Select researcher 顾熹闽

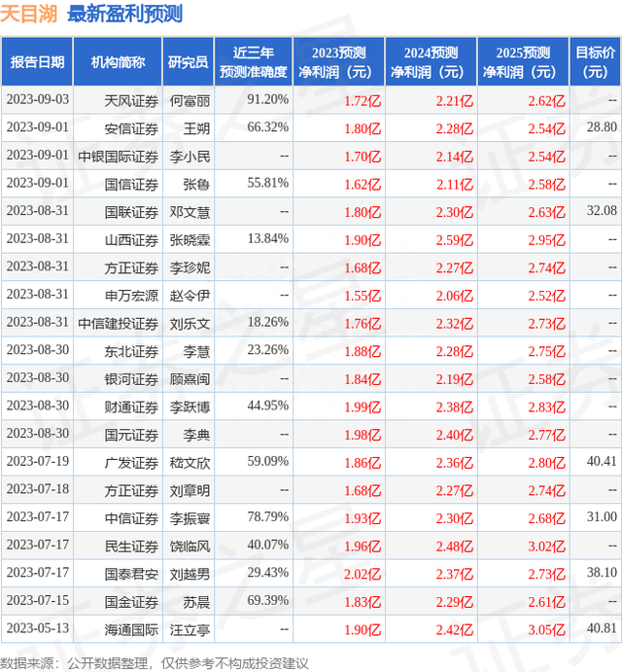pos(190,379)
